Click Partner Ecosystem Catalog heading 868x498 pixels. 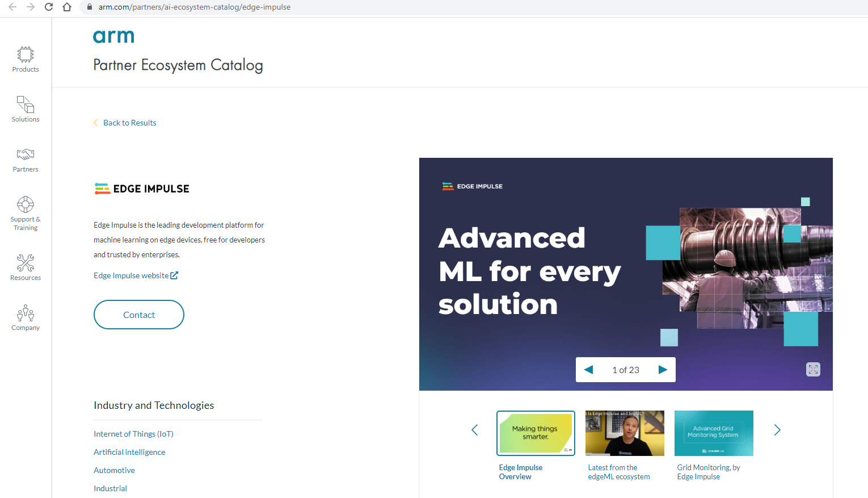click(178, 65)
